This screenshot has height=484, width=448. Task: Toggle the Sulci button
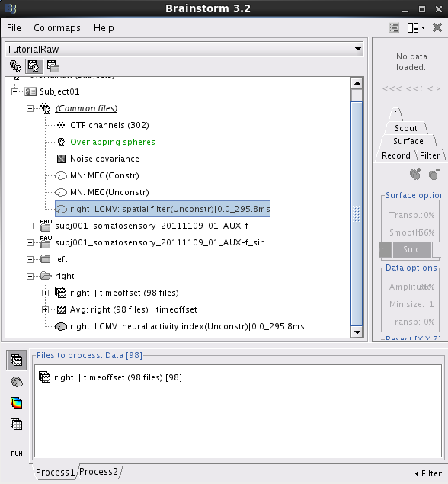coord(412,250)
